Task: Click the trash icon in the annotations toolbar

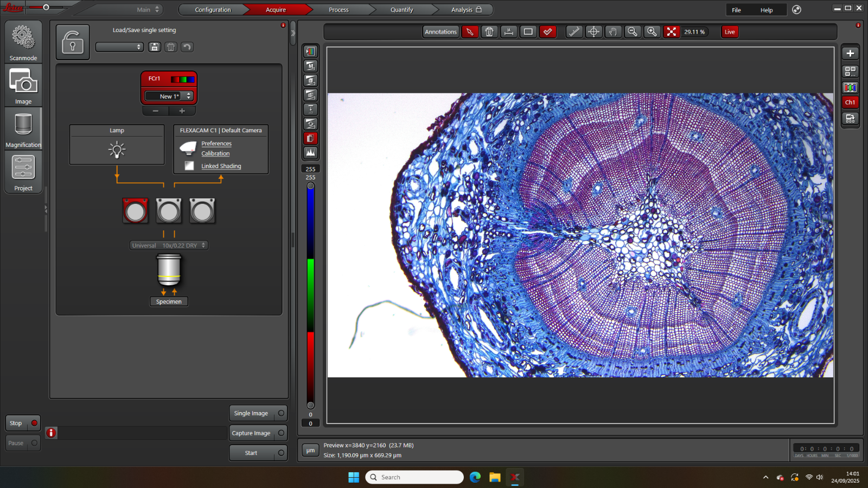Action: pyautogui.click(x=489, y=32)
